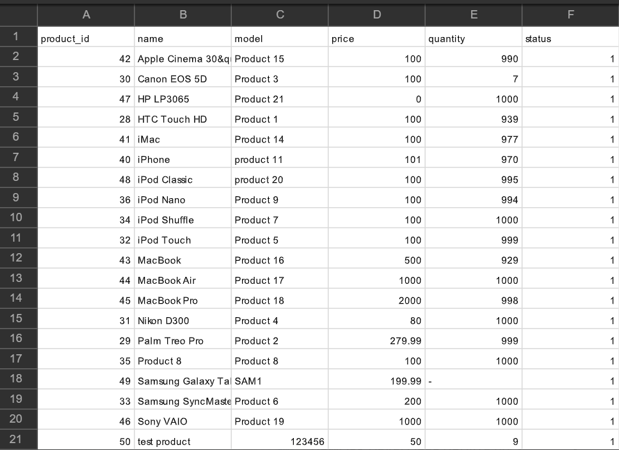Click quantity cell '990'
The width and height of the screenshot is (619, 450).
(x=474, y=57)
